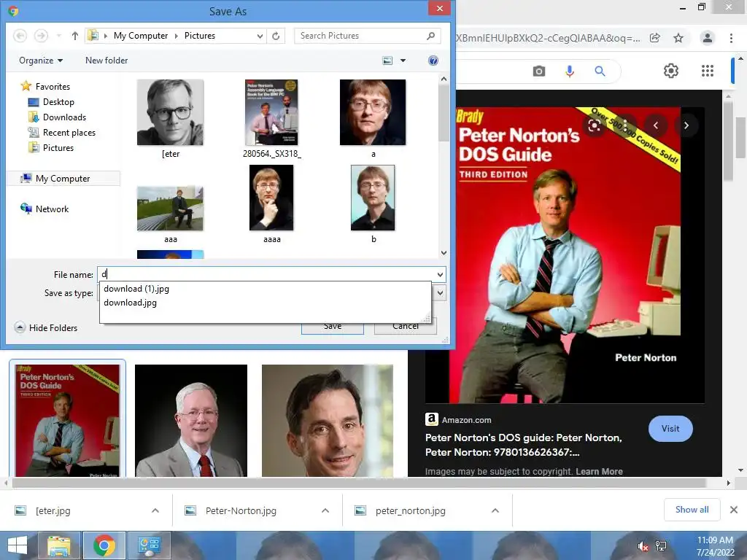Bookmark the page with the star icon
Image resolution: width=747 pixels, height=560 pixels.
[678, 38]
